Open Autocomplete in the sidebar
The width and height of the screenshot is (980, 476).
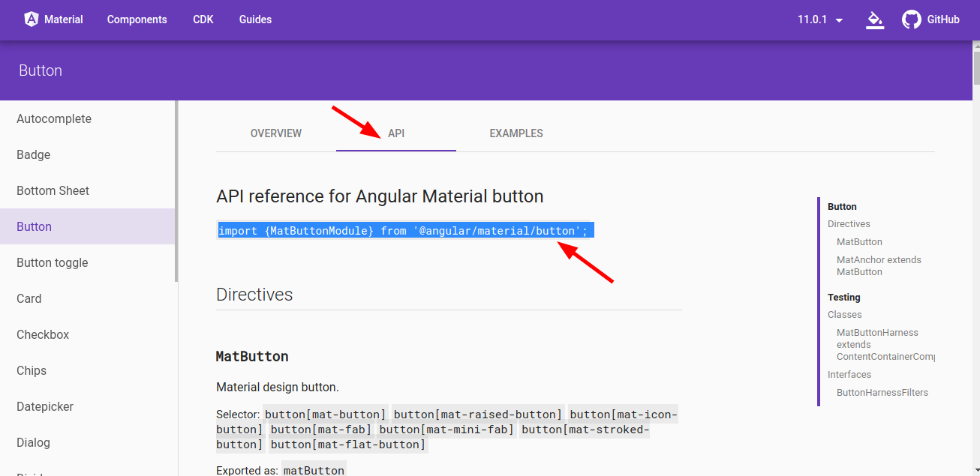[88, 118]
